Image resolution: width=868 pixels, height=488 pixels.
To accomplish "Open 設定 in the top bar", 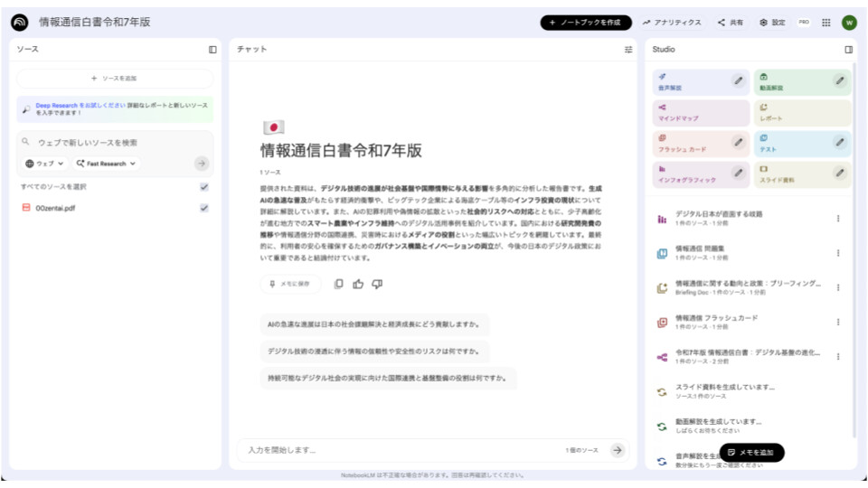I will [x=772, y=23].
